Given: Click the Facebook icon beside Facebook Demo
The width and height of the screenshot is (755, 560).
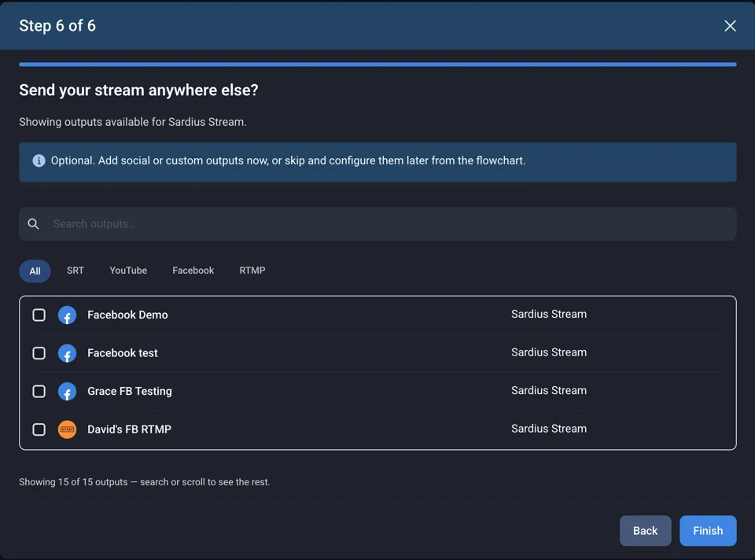Looking at the screenshot, I should click(x=67, y=315).
